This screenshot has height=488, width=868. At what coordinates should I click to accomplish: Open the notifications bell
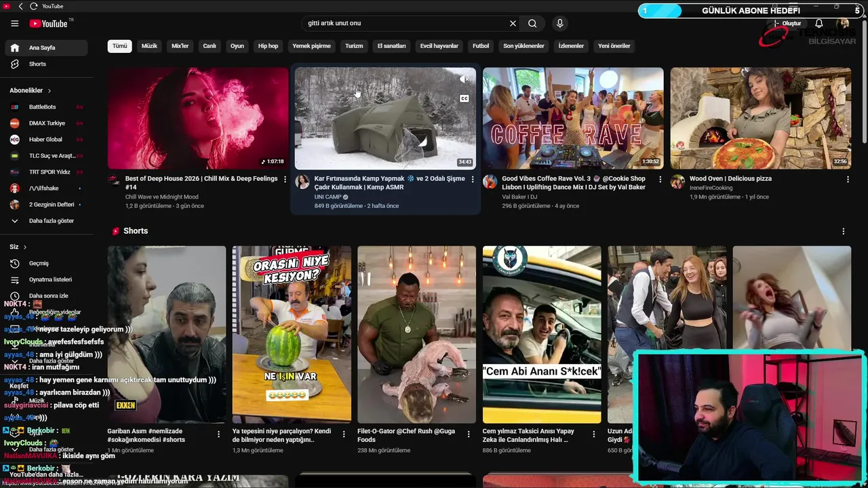pos(819,24)
